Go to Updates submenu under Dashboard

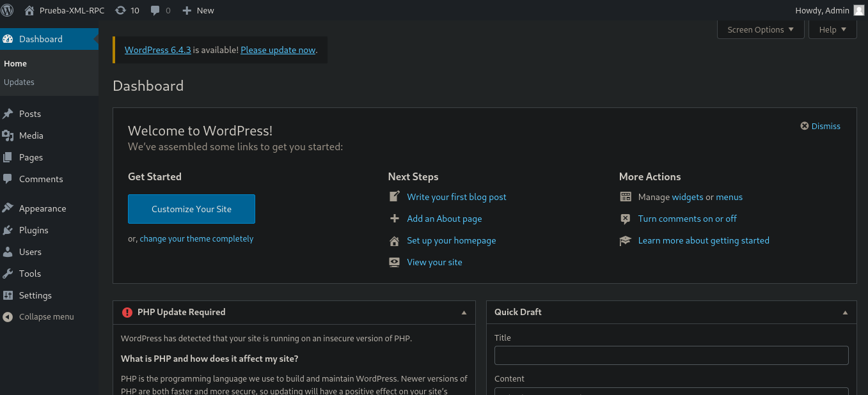(x=19, y=82)
